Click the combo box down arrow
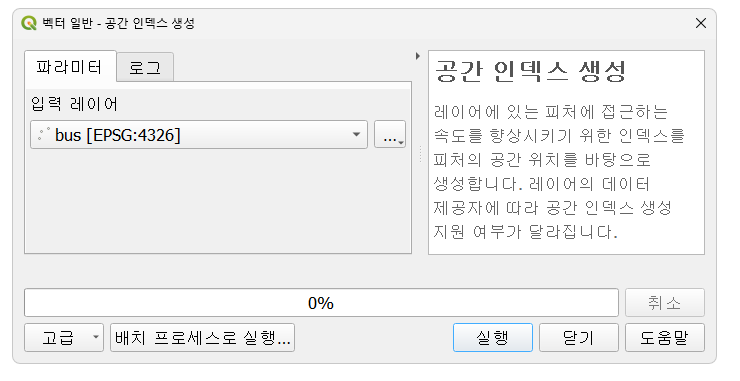Viewport: 740px width, 381px height. [356, 135]
